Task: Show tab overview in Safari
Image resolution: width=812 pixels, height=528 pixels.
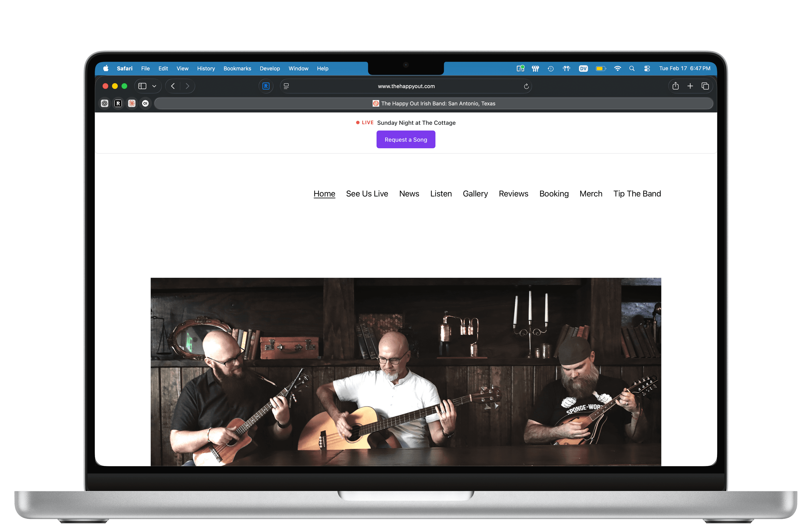Action: pyautogui.click(x=705, y=86)
